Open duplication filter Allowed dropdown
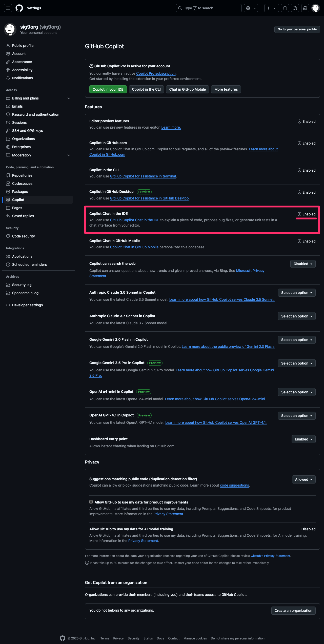 (x=304, y=479)
